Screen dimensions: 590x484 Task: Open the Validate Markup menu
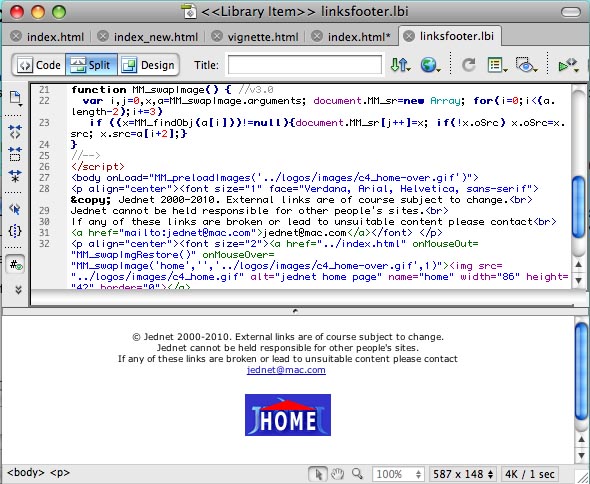568,65
